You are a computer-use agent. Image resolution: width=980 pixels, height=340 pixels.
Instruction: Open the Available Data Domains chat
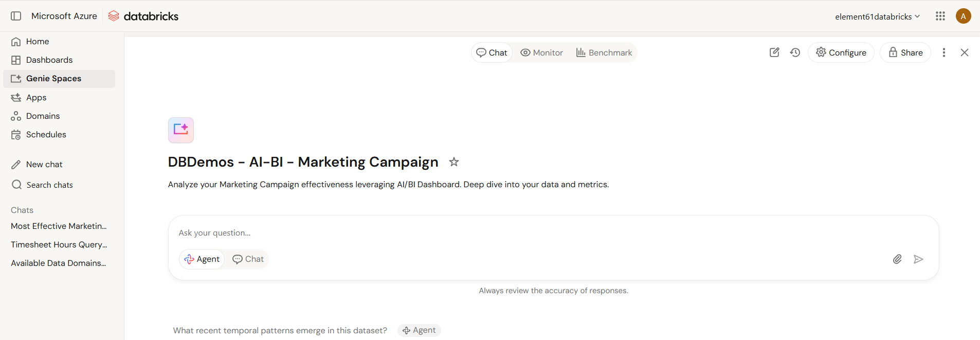coord(59,263)
